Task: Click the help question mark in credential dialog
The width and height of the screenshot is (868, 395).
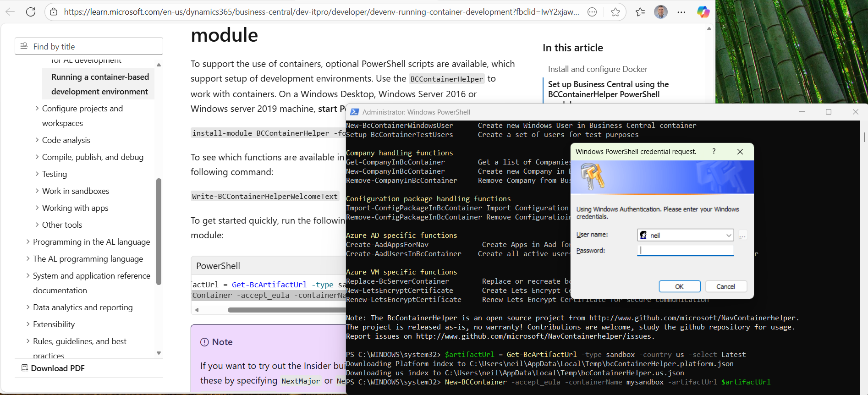Action: click(x=714, y=152)
